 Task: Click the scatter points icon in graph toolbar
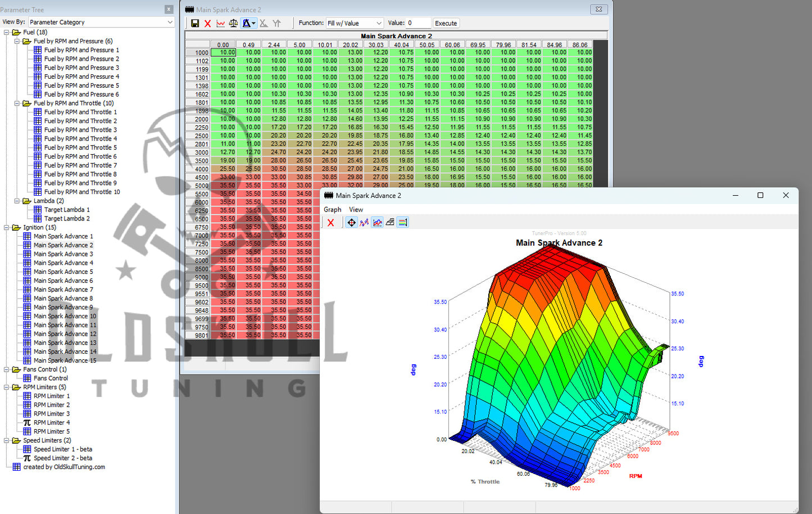(364, 223)
